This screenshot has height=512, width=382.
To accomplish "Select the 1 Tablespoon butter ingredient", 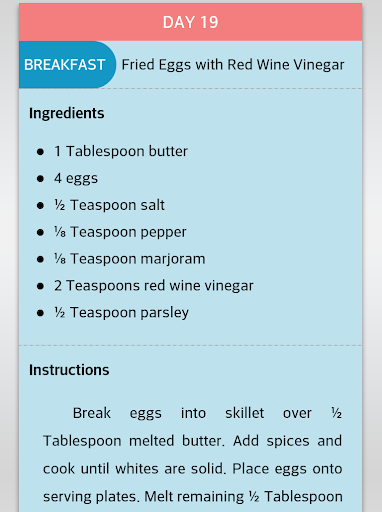I will (x=121, y=152).
